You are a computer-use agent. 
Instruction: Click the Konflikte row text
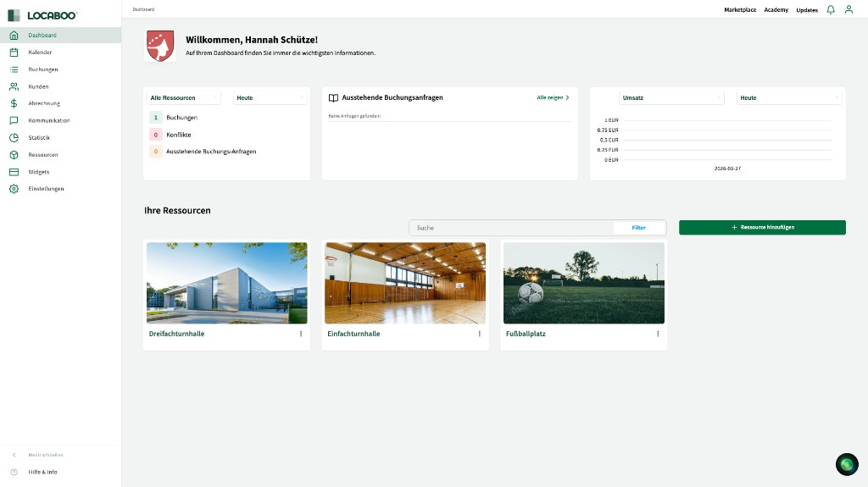point(178,135)
